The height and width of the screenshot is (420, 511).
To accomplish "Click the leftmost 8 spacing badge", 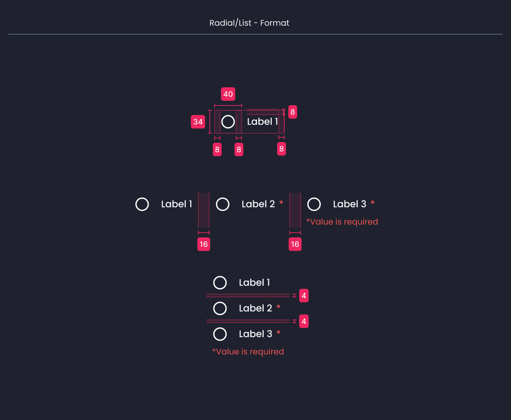I will [217, 149].
